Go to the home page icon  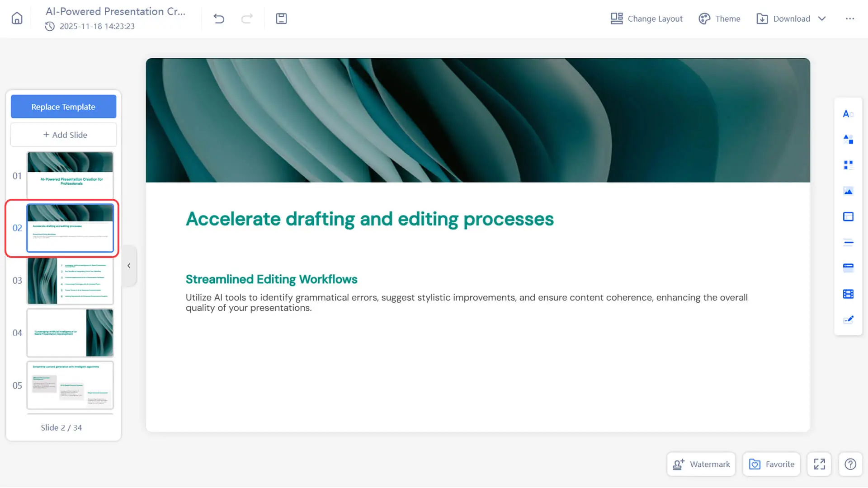pyautogui.click(x=17, y=19)
